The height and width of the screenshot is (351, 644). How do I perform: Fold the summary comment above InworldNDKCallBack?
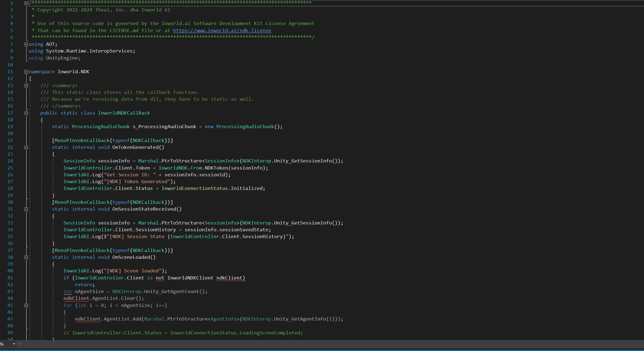26,85
